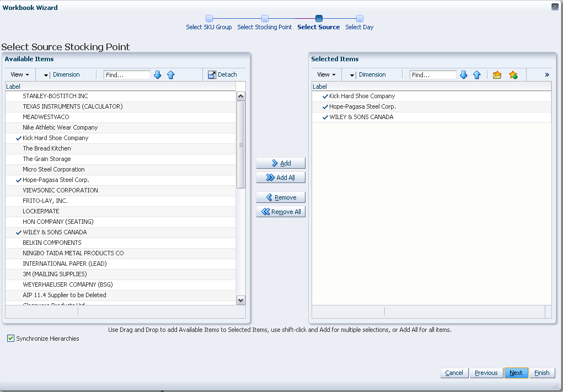
Task: Click the star with green plus icon
Action: point(513,74)
